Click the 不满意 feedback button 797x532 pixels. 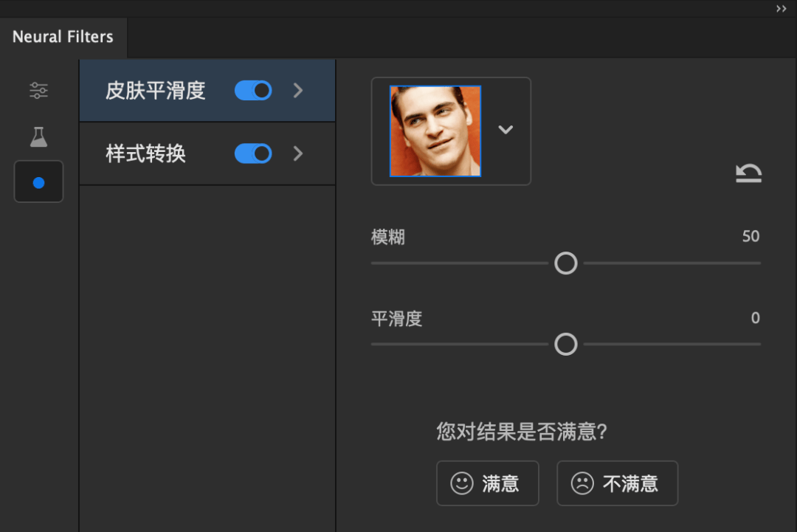point(617,483)
